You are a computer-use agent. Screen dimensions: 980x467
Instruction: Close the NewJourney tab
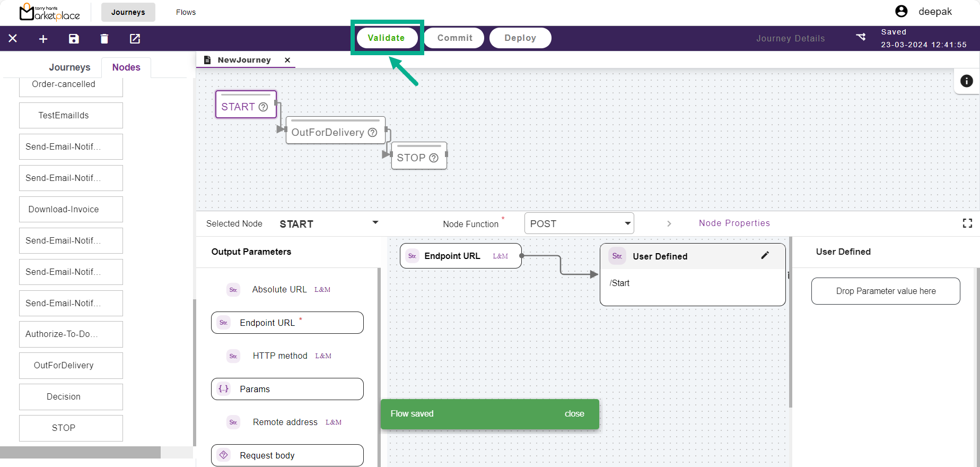click(x=287, y=60)
